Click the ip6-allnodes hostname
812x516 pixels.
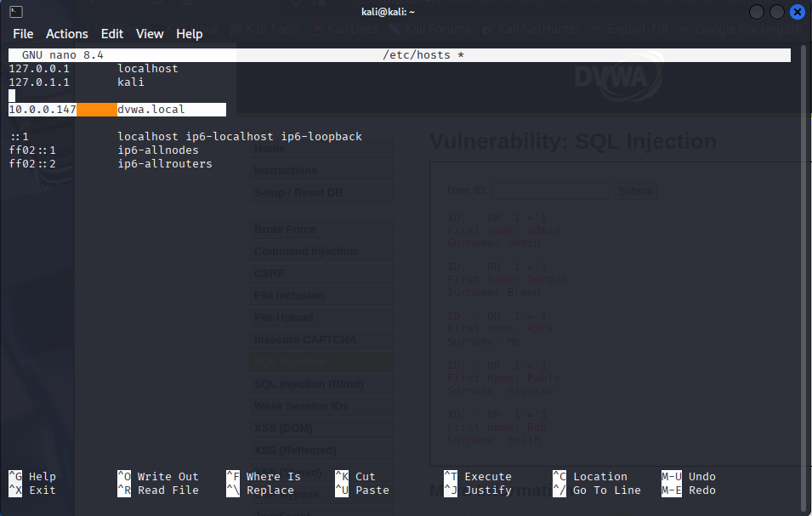tap(158, 150)
